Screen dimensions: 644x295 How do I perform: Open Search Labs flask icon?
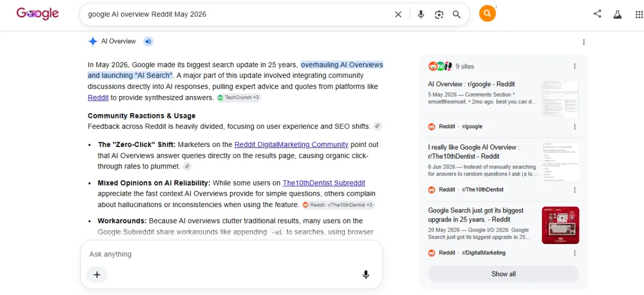point(617,14)
